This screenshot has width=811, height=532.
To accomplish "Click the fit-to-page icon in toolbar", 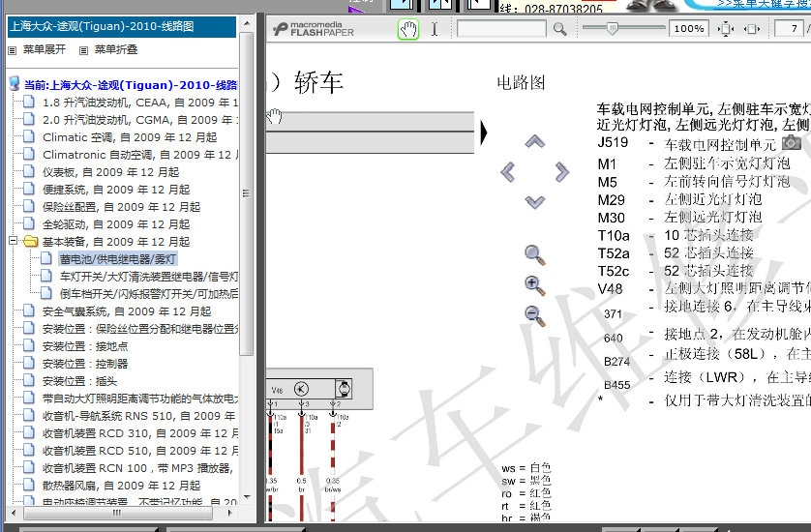I will [x=726, y=29].
